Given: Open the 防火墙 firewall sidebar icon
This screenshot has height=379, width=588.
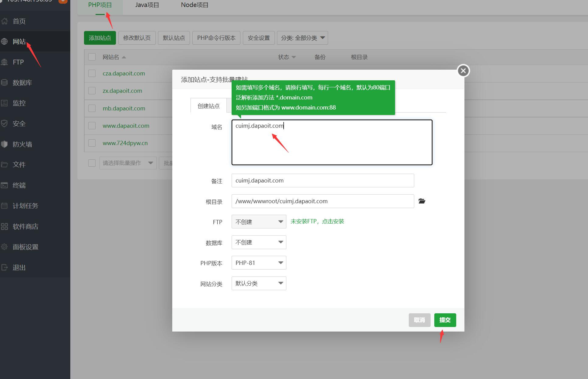Looking at the screenshot, I should [x=4, y=144].
